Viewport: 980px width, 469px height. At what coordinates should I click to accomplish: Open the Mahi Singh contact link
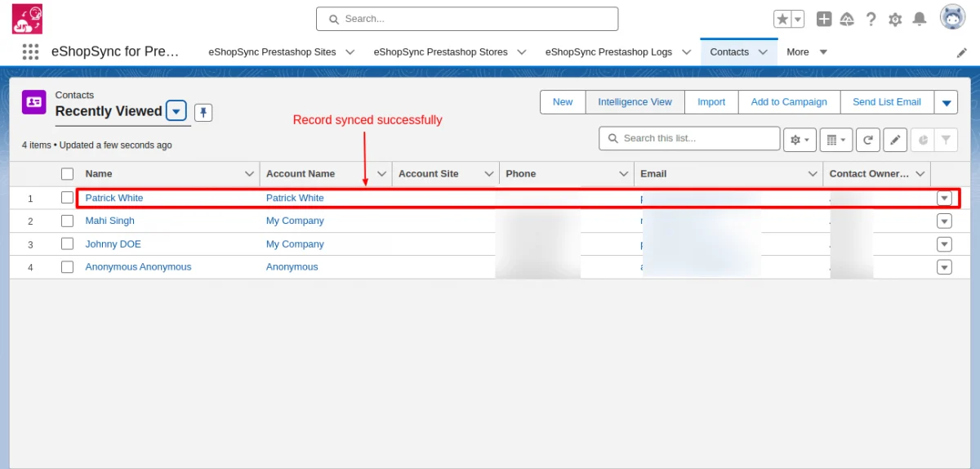point(109,221)
